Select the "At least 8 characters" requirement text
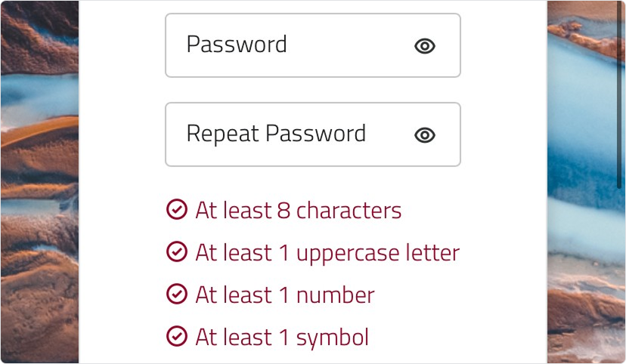 pyautogui.click(x=298, y=210)
